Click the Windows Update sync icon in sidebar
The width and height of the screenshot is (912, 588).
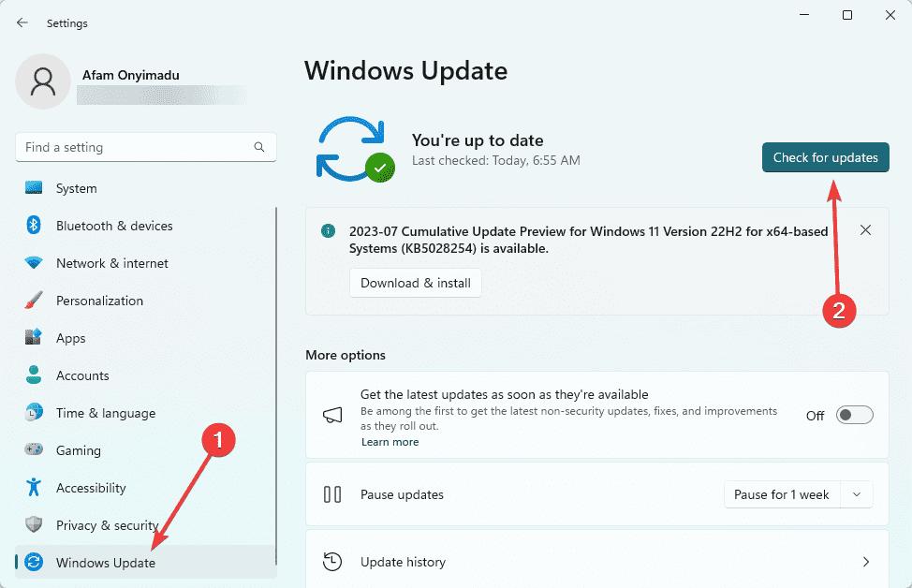click(34, 562)
